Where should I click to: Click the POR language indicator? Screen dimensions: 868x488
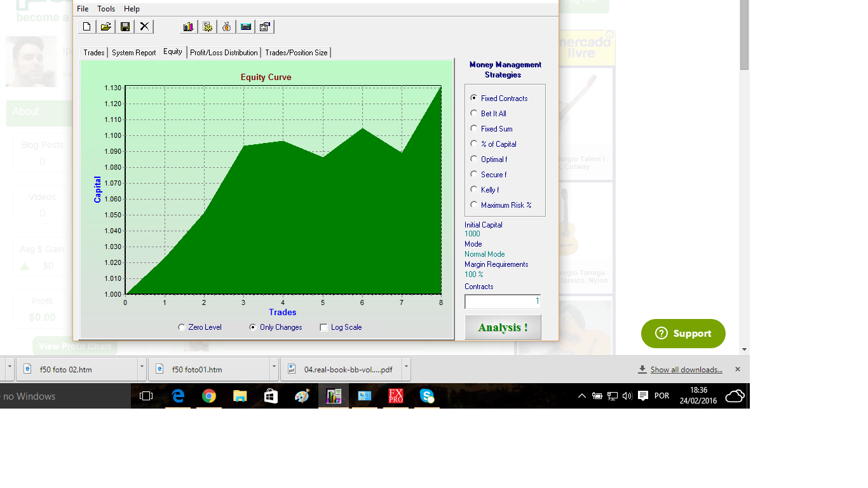pos(661,396)
